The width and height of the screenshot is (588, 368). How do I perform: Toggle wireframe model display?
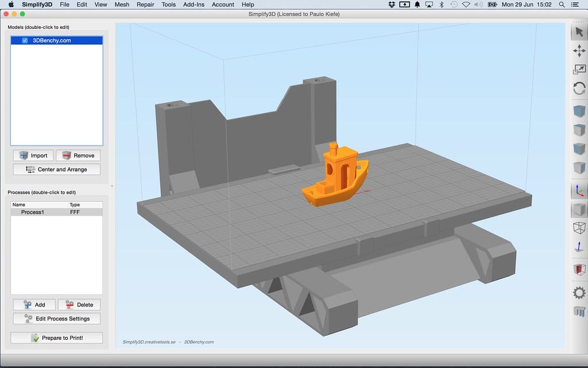(x=579, y=228)
